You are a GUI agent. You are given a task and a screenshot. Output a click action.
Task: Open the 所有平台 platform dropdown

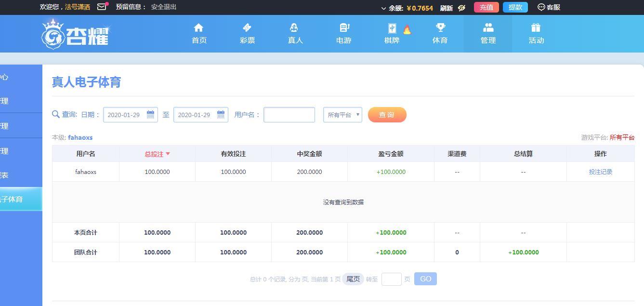[x=342, y=115]
